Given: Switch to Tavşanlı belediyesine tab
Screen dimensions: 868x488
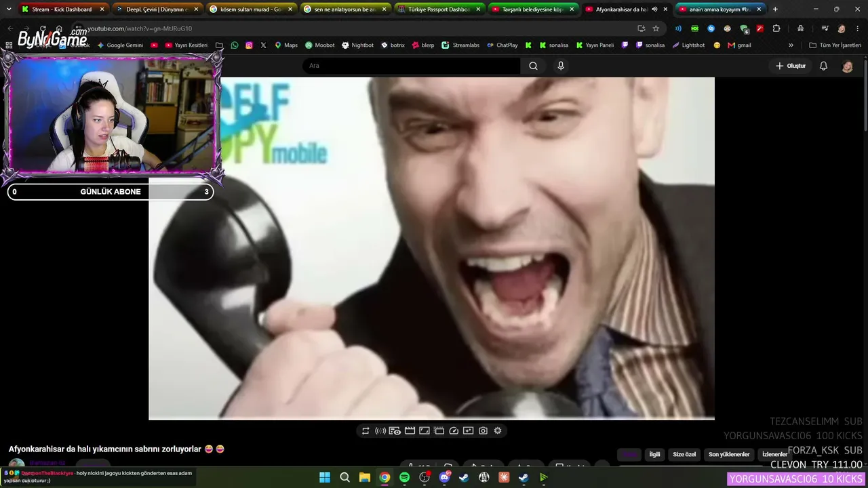Looking at the screenshot, I should point(532,9).
